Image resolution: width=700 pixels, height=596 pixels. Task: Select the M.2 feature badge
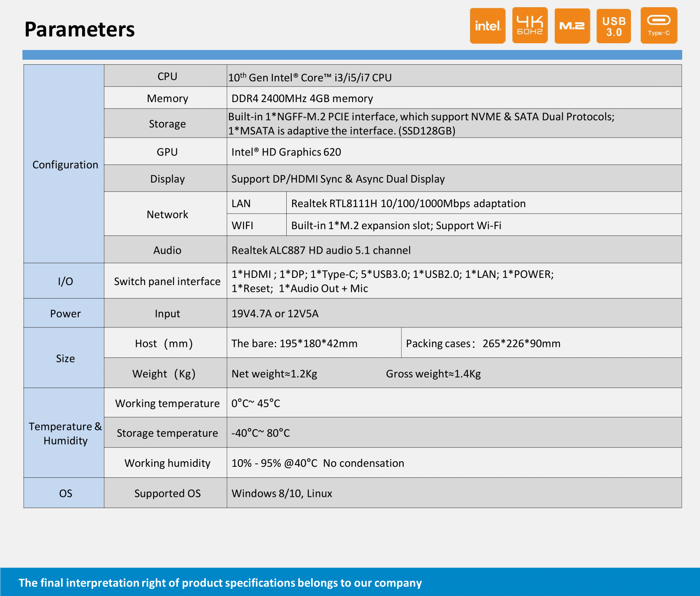tap(572, 26)
